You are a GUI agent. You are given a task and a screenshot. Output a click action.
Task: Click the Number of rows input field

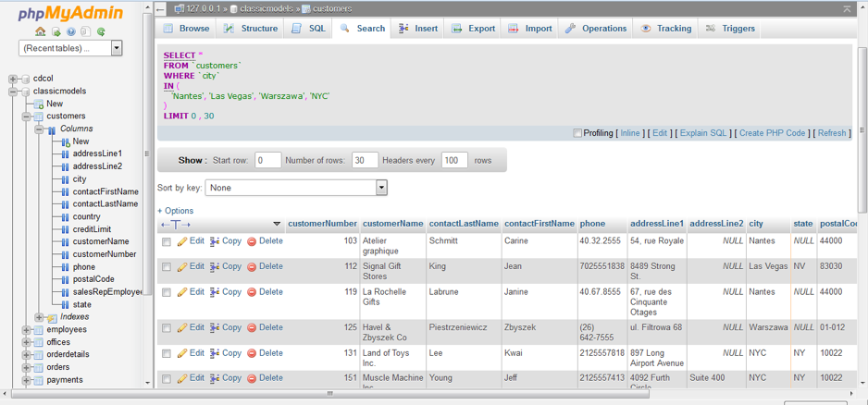[x=365, y=160]
